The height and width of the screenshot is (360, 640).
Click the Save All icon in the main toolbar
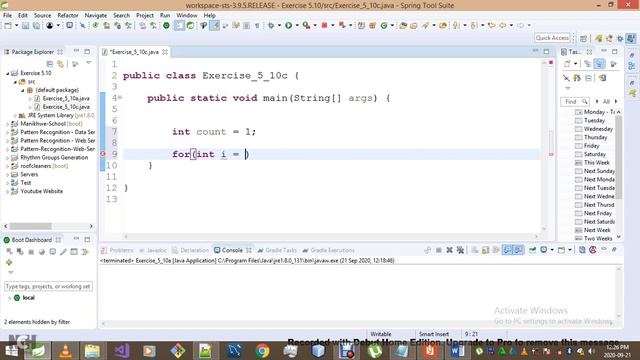(x=36, y=26)
